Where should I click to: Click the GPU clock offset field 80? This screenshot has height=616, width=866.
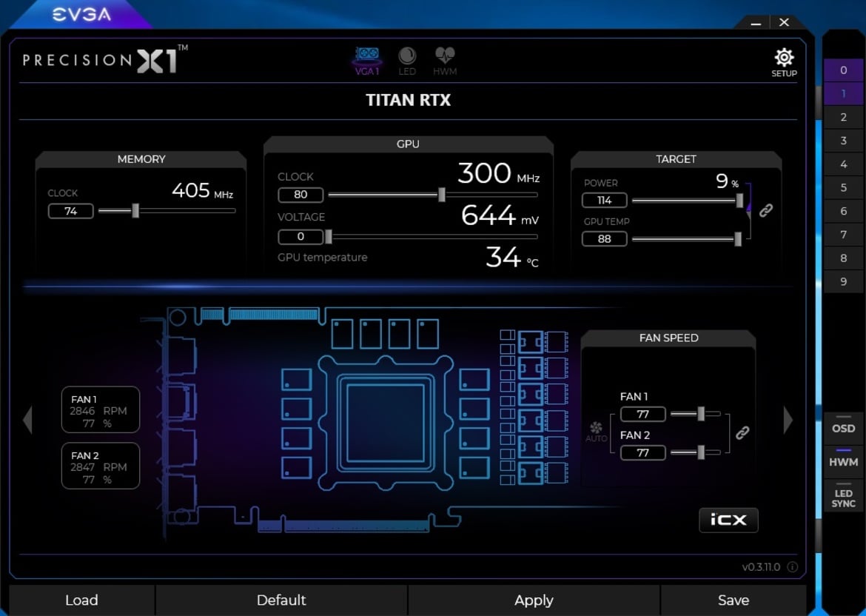pyautogui.click(x=301, y=195)
